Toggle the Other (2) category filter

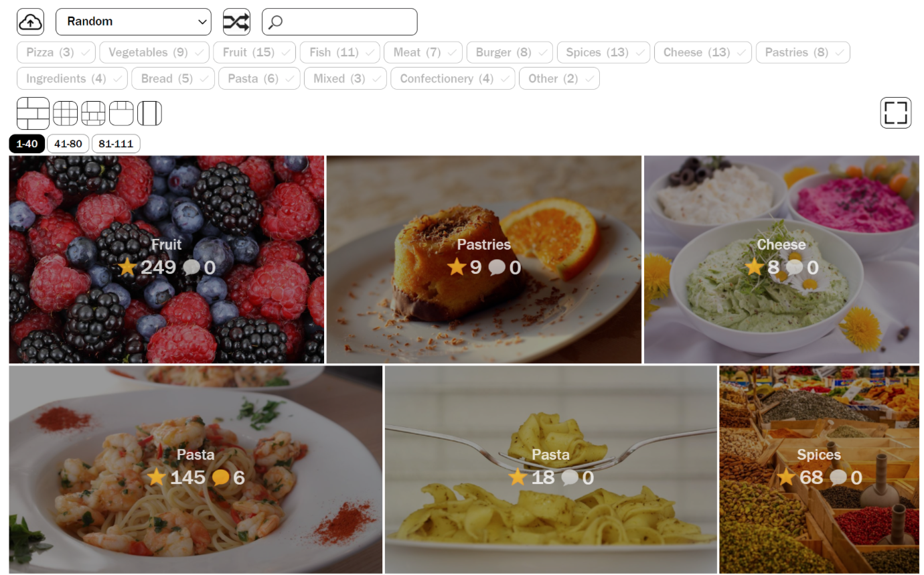(x=559, y=78)
